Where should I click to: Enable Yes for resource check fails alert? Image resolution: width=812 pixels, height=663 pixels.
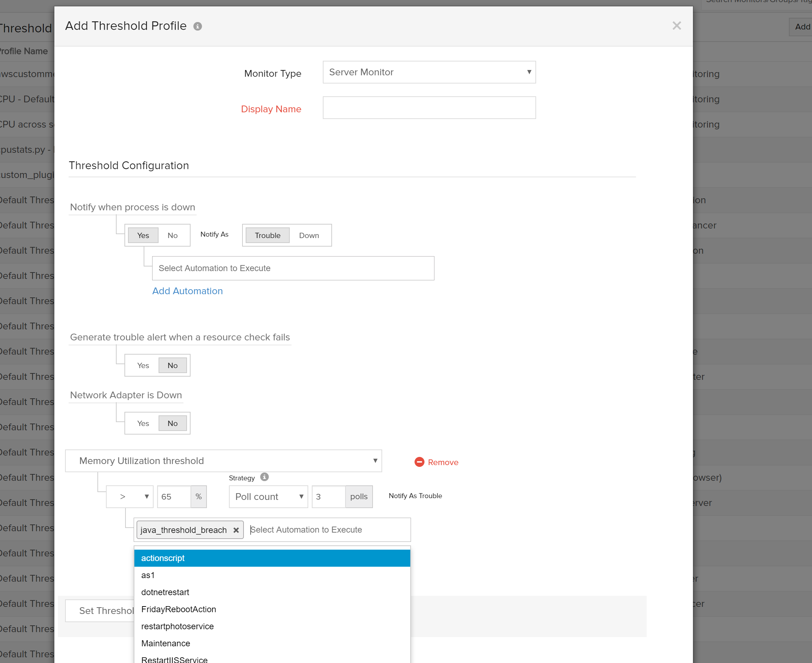click(x=143, y=366)
